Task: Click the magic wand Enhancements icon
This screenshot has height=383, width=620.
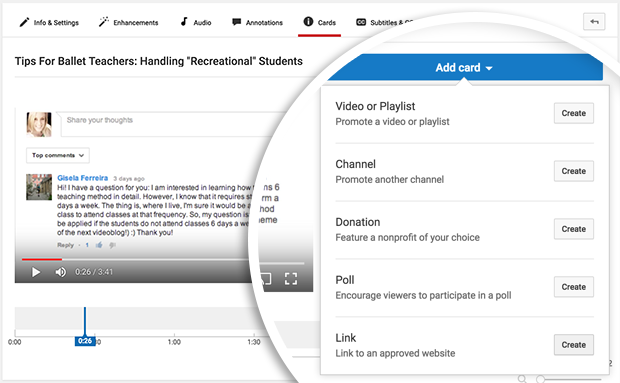Action: (x=104, y=22)
